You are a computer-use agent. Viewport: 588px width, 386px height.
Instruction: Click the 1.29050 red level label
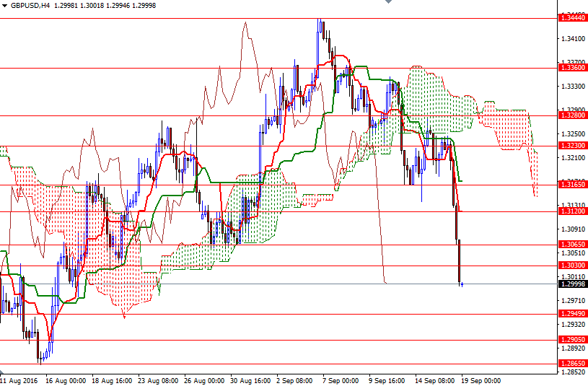click(x=573, y=340)
